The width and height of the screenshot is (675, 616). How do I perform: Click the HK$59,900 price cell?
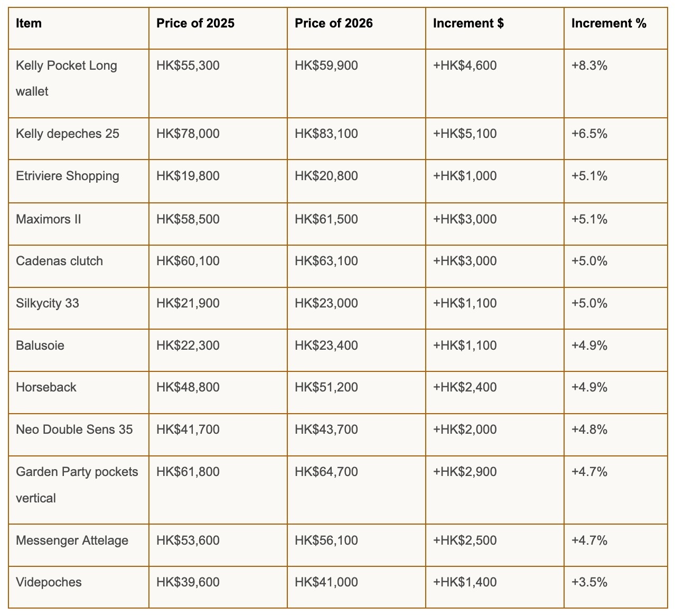(326, 66)
